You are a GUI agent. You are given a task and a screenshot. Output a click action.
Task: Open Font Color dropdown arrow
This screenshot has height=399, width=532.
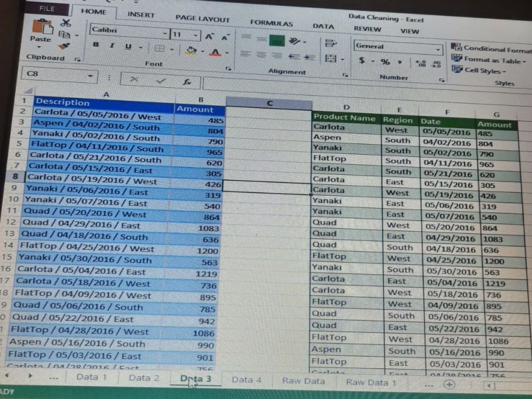227,53
